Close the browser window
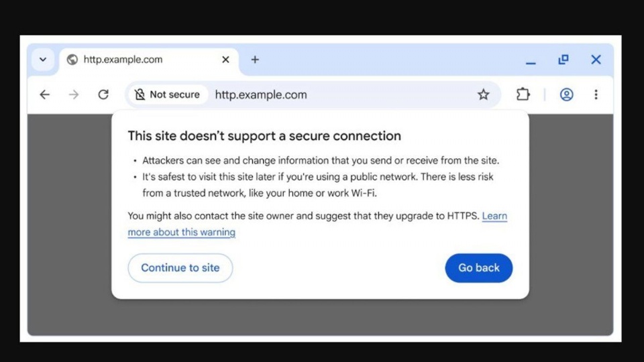This screenshot has height=362, width=644. [x=596, y=60]
